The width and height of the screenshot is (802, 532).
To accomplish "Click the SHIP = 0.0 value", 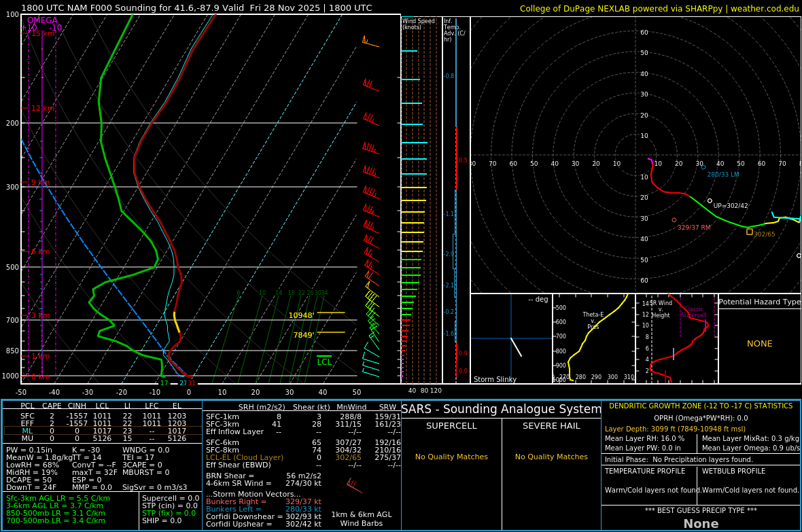I will pos(162,520).
